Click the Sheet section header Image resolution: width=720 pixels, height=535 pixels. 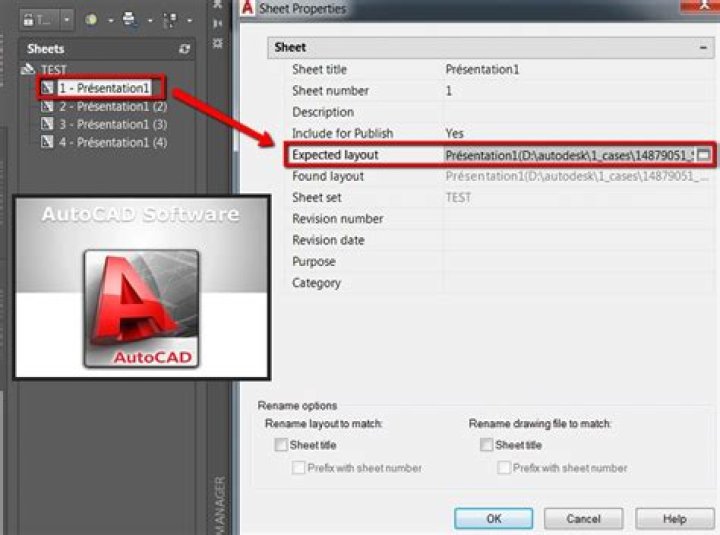(490, 47)
